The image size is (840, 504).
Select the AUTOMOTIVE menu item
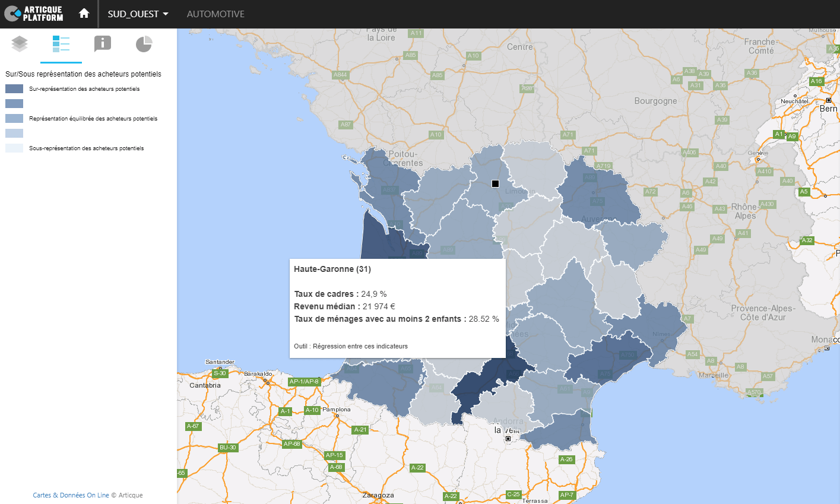(215, 14)
